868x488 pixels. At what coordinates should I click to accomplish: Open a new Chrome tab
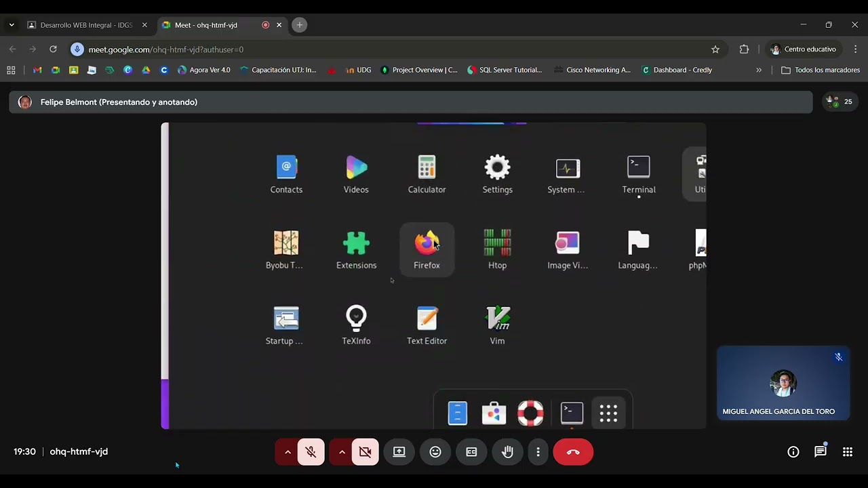299,25
